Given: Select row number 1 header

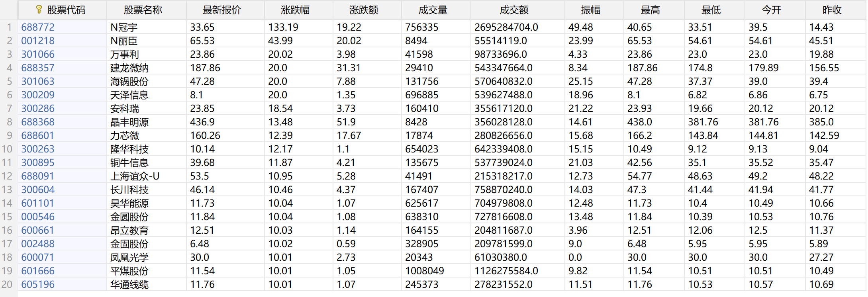Looking at the screenshot, I should [9, 27].
